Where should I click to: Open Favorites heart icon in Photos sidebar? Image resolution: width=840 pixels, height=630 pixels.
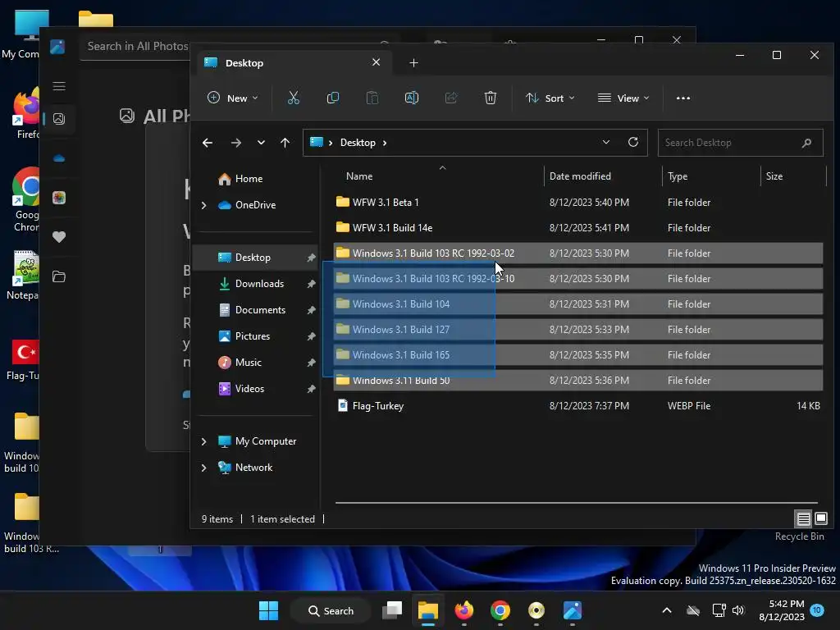click(x=59, y=237)
